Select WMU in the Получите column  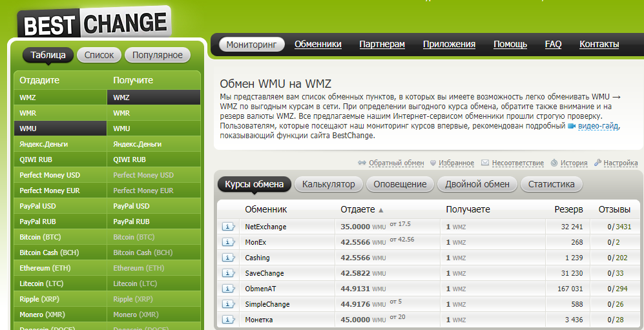coord(154,129)
